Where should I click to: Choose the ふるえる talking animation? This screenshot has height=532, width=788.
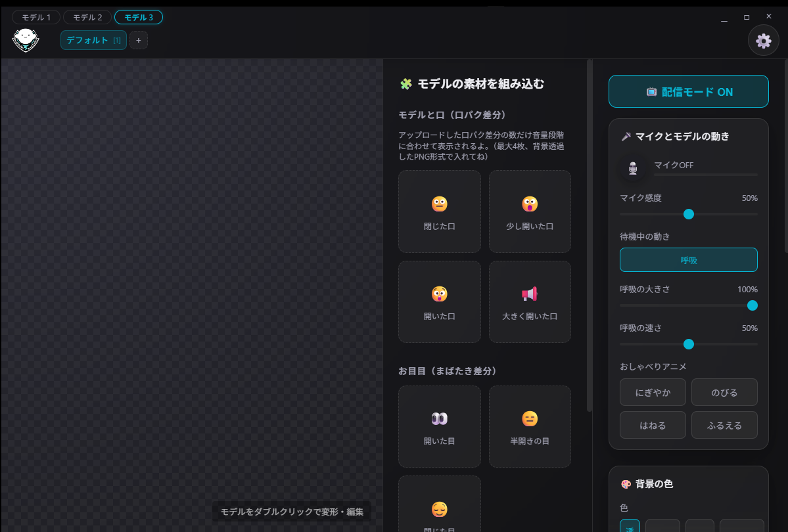pos(724,425)
